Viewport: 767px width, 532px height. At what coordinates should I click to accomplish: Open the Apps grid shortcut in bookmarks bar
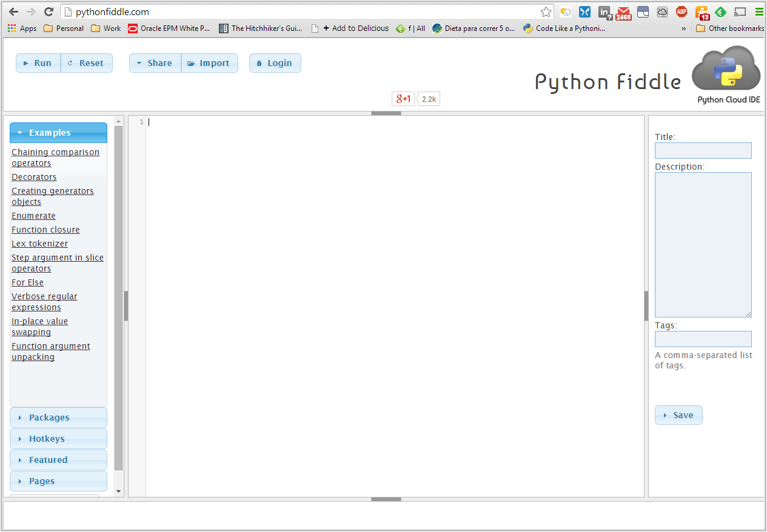pos(22,28)
